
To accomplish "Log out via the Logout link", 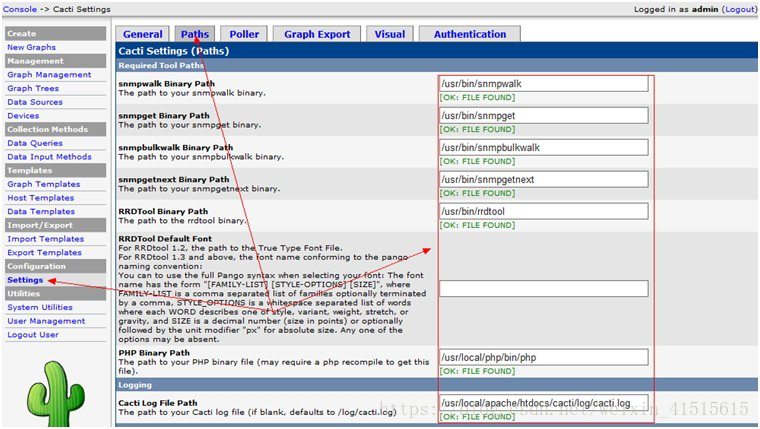I will tap(739, 9).
